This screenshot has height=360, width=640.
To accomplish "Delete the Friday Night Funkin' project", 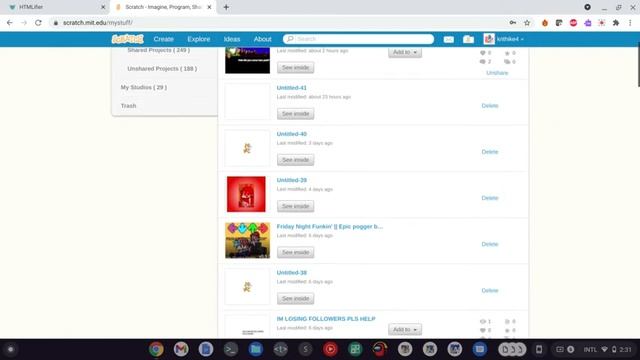I will tap(490, 244).
